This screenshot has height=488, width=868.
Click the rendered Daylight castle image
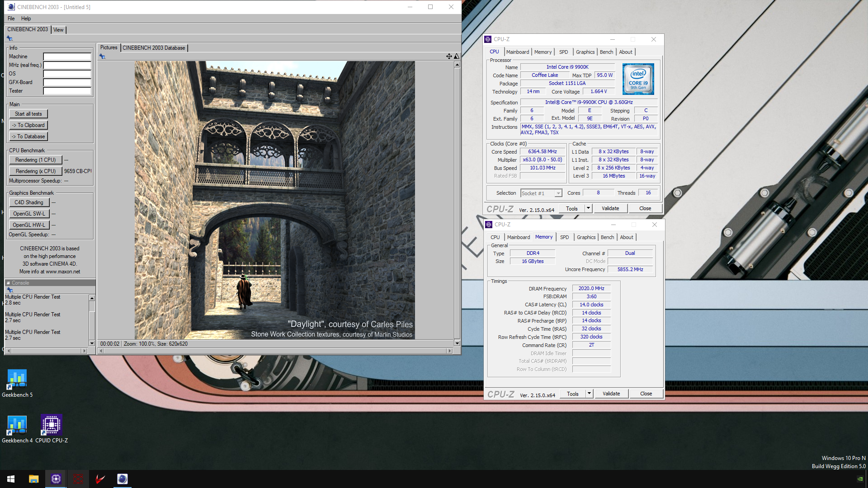(274, 200)
